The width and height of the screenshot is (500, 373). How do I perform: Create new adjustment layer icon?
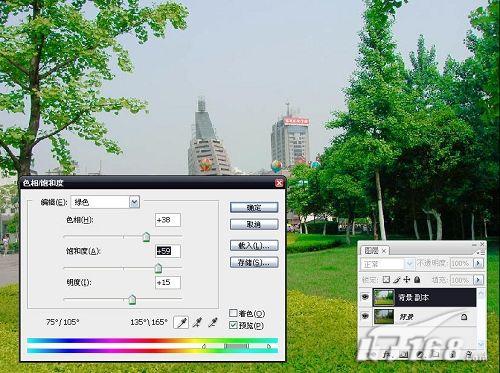point(420,355)
